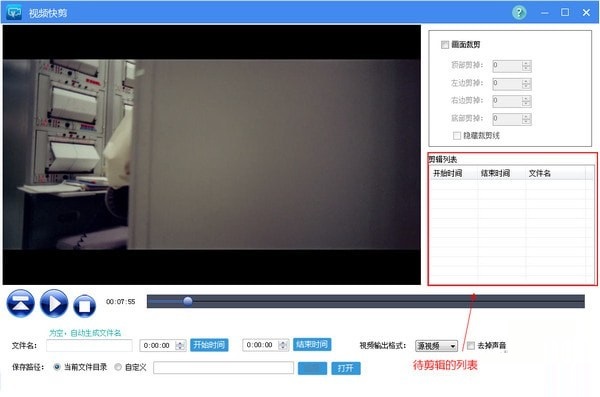Click the start time value field
The height and width of the screenshot is (397, 600).
pyautogui.click(x=158, y=346)
